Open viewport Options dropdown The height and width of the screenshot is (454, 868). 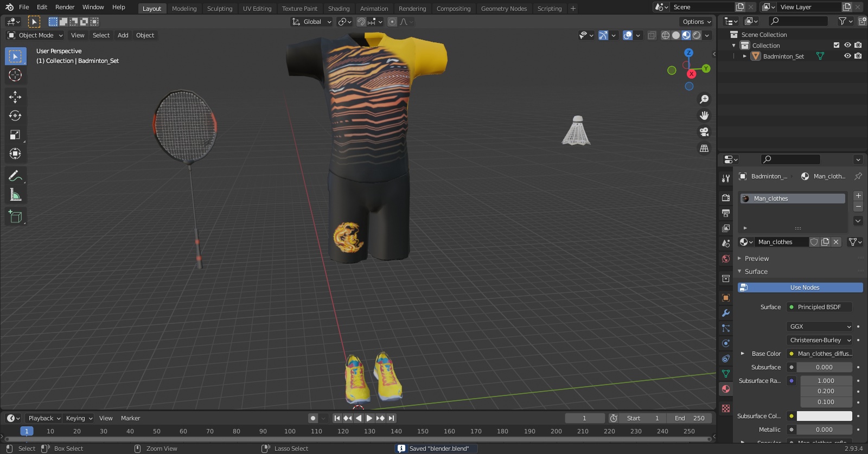(x=696, y=22)
